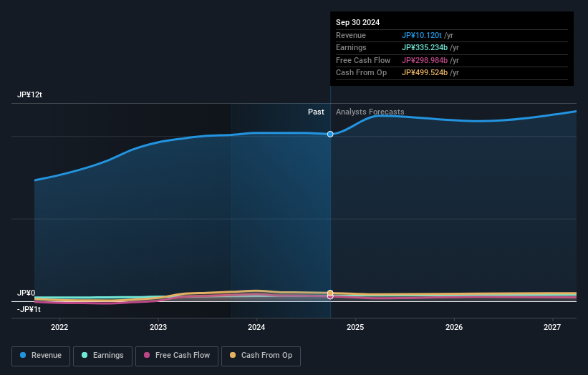The image size is (588, 375).
Task: Click the orange Cash From Op legend dot
Action: (x=233, y=355)
